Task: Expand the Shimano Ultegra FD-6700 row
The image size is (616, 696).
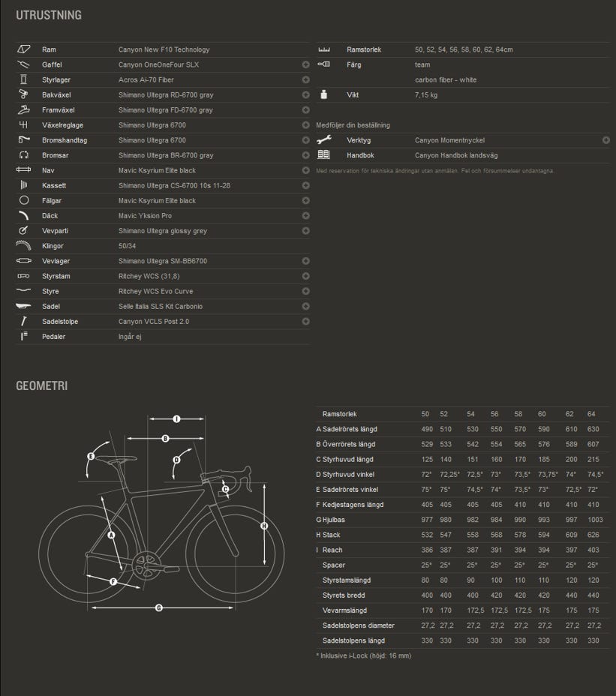Action: 305,109
